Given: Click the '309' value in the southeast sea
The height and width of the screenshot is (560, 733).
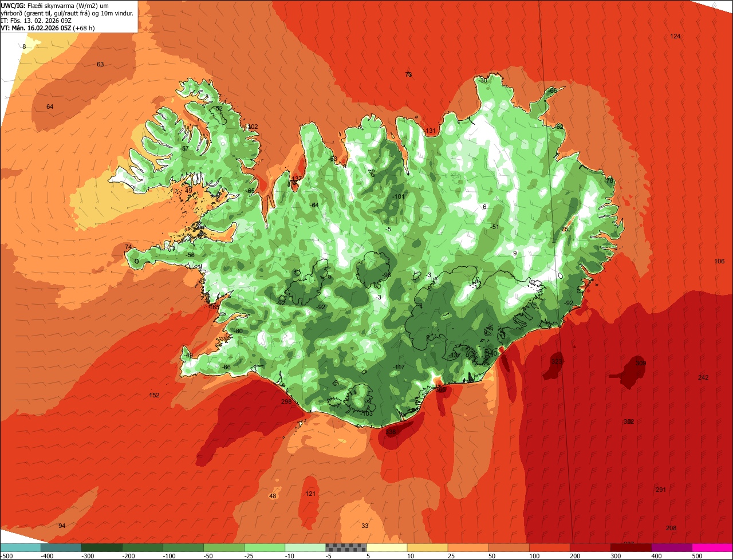Looking at the screenshot, I should click(641, 364).
